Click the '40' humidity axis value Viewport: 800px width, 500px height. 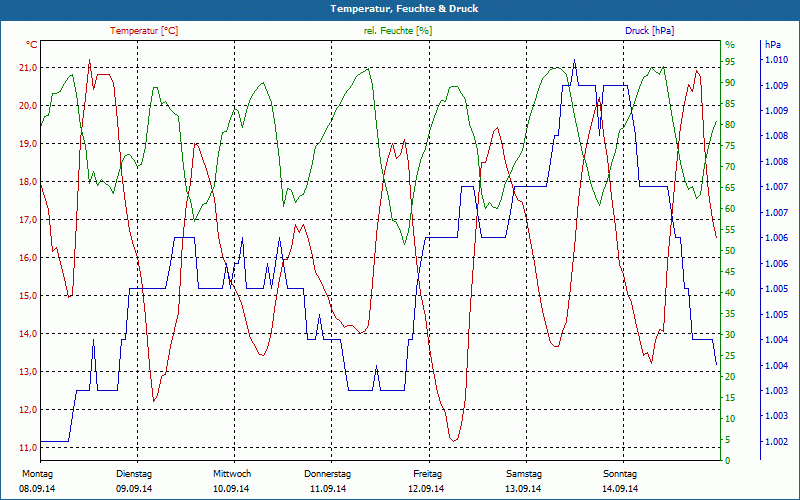pos(730,293)
